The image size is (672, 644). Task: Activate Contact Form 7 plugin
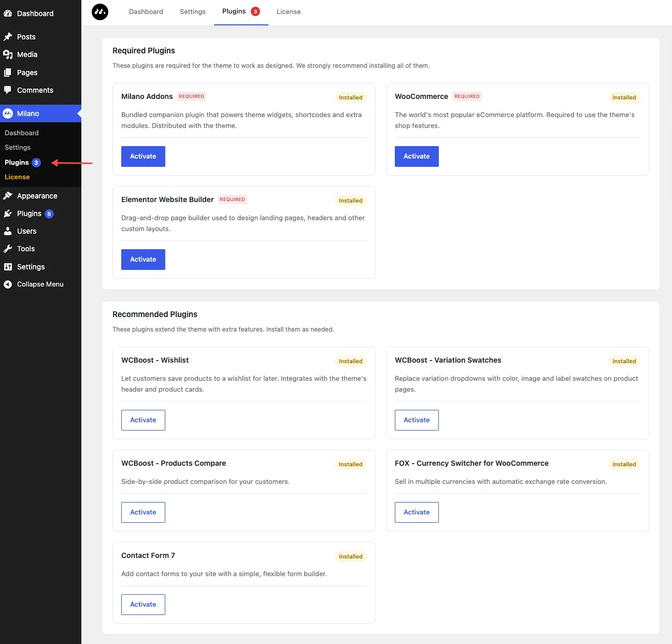pyautogui.click(x=143, y=605)
